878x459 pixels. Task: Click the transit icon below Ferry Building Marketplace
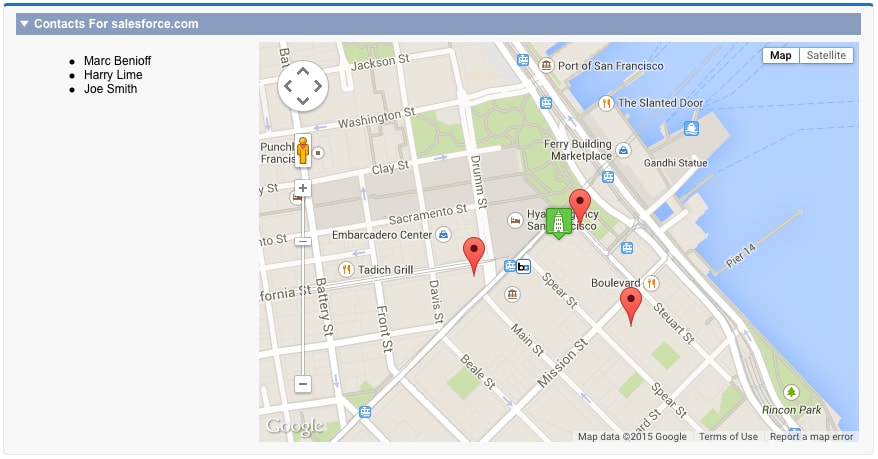click(608, 177)
